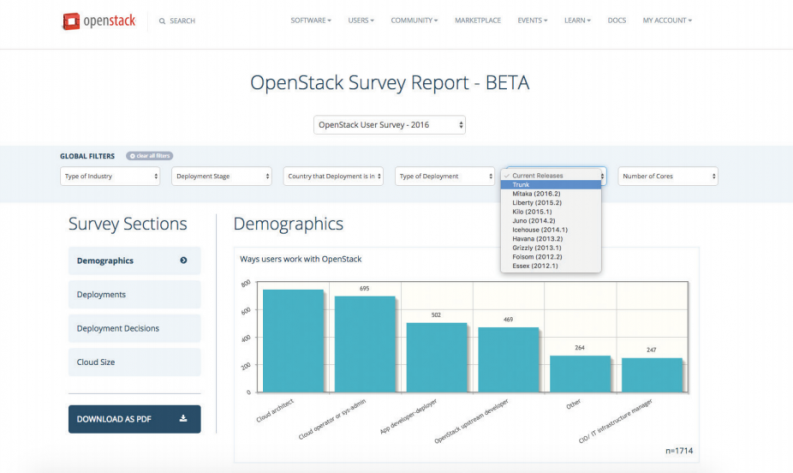Screen dimensions: 793x473
Task: Open the Docs link
Action: coord(616,20)
